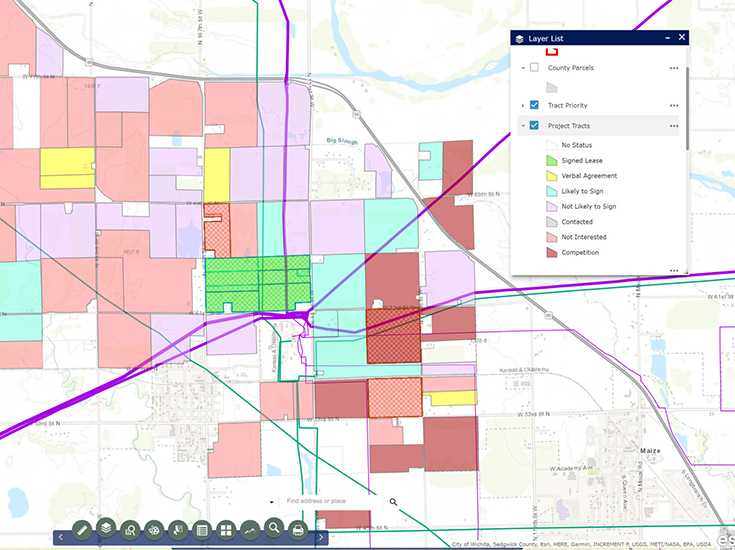Click the 'No Status' legend label
Screen dimensions: 735x550
pos(577,145)
